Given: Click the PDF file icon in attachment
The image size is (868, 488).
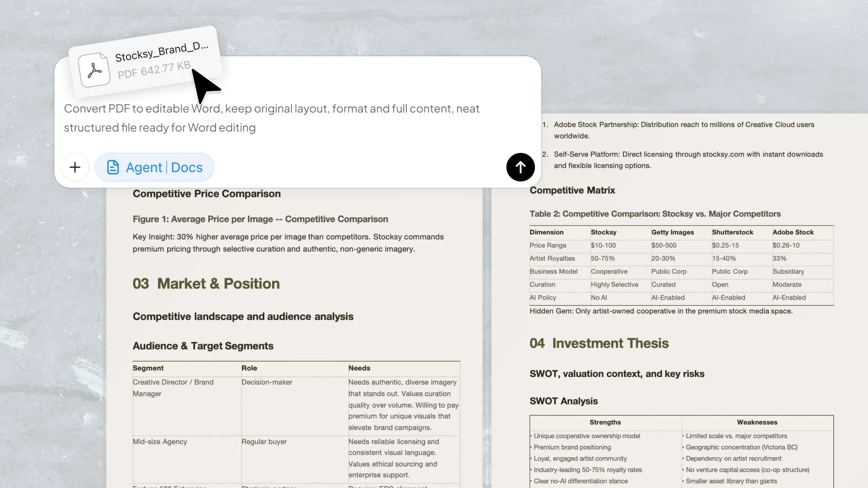Looking at the screenshot, I should coord(94,70).
